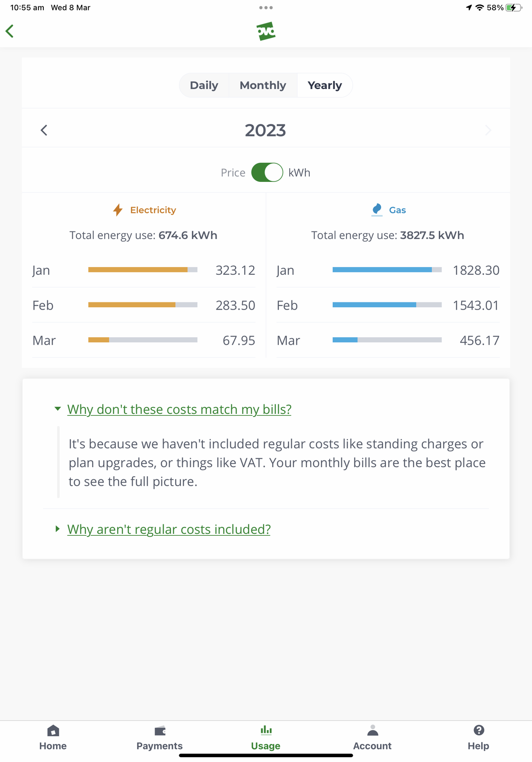Go to previous year from 2023
Image resolution: width=532 pixels, height=762 pixels.
(x=44, y=130)
